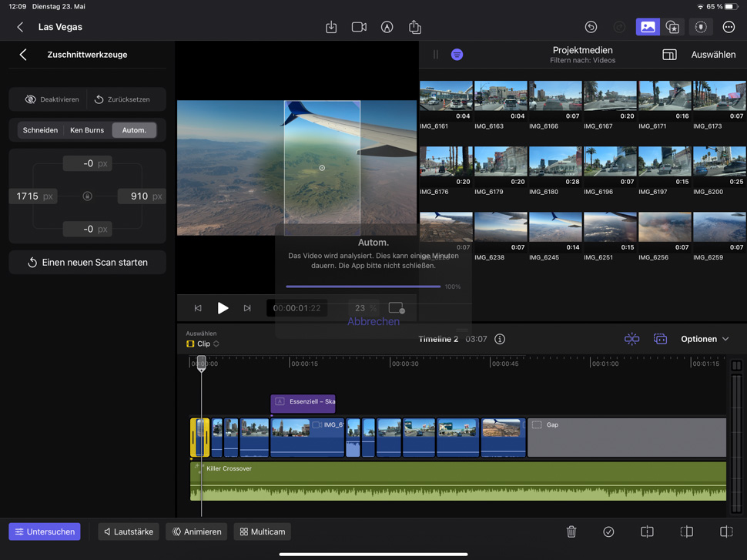Click the analysis progress bar

363,287
